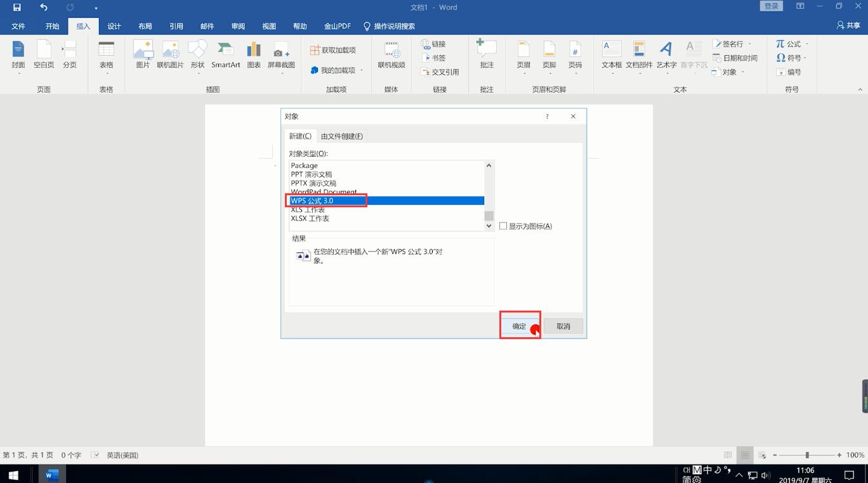Image resolution: width=868 pixels, height=483 pixels.
Task: Select the Create New (新建) dialog tab
Action: click(x=300, y=136)
